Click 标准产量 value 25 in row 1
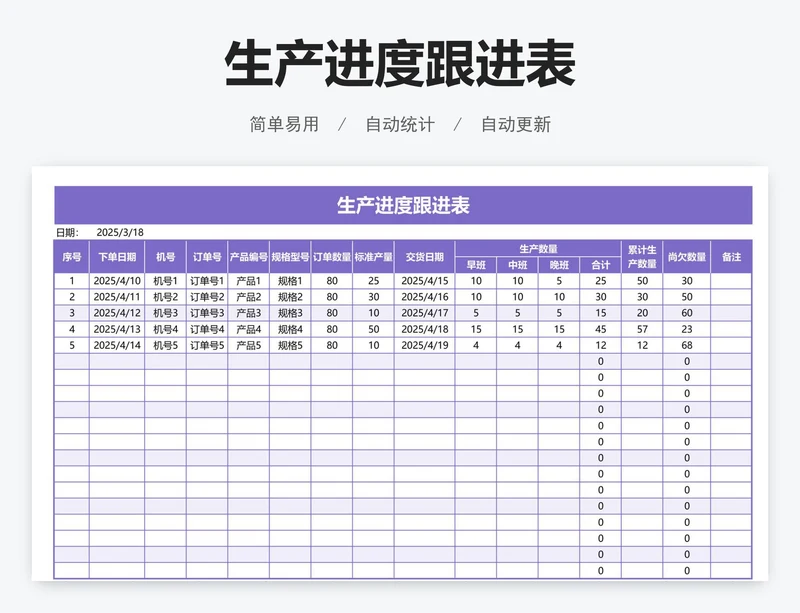The width and height of the screenshot is (800, 613). (x=373, y=281)
